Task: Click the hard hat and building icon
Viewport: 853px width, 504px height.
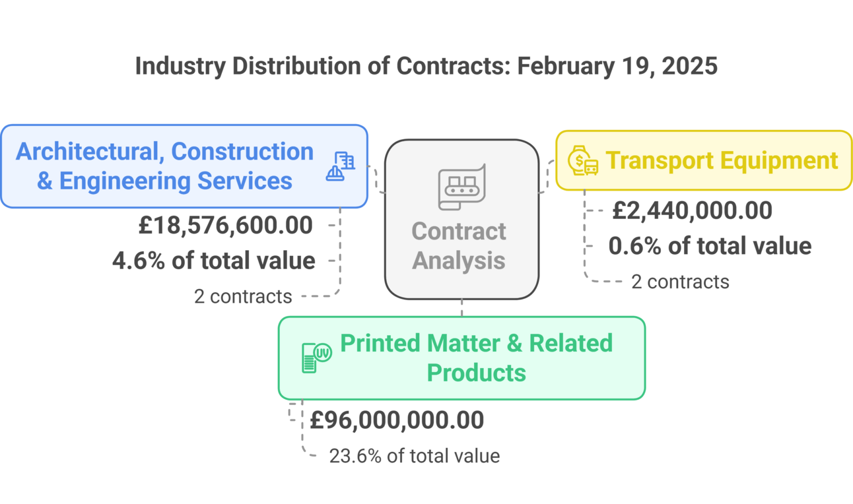Action: pyautogui.click(x=340, y=166)
